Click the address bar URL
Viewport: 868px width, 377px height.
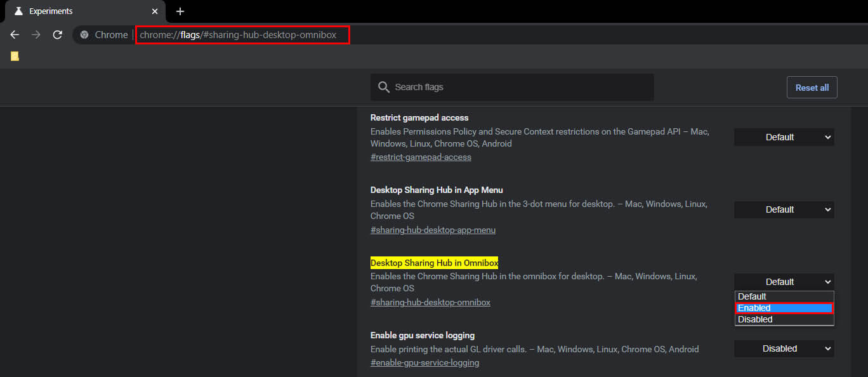(x=238, y=35)
